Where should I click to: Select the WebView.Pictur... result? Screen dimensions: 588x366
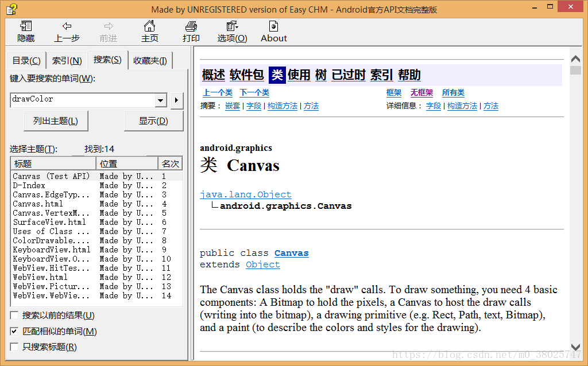tap(96, 286)
